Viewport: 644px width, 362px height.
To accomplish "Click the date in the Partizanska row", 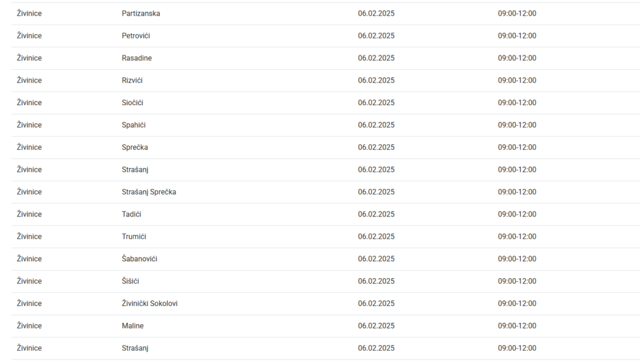I will tap(376, 13).
